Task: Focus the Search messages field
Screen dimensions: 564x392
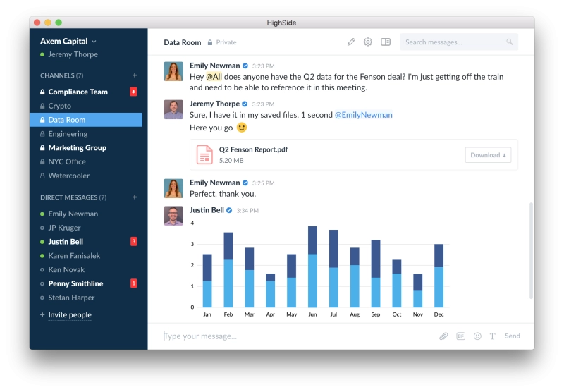Action: [x=459, y=42]
